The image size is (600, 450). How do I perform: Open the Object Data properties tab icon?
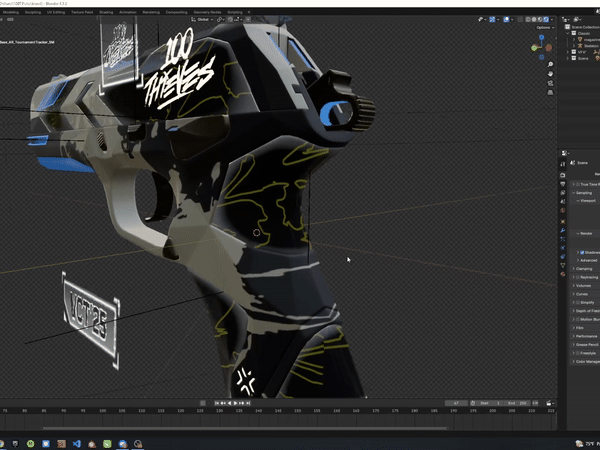562,265
